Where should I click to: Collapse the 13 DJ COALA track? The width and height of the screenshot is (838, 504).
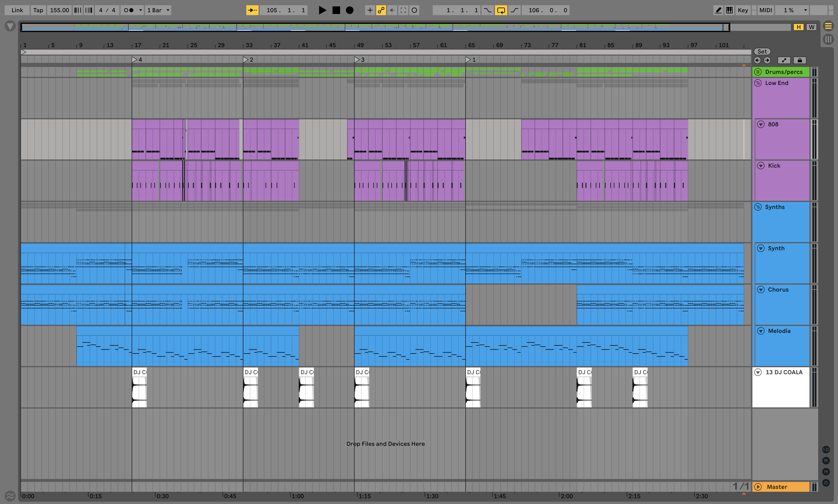(758, 372)
